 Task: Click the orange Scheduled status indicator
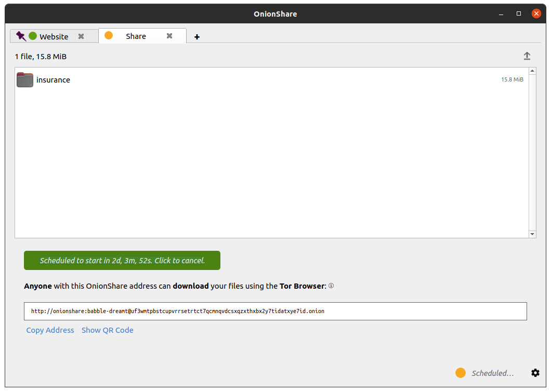click(x=461, y=373)
